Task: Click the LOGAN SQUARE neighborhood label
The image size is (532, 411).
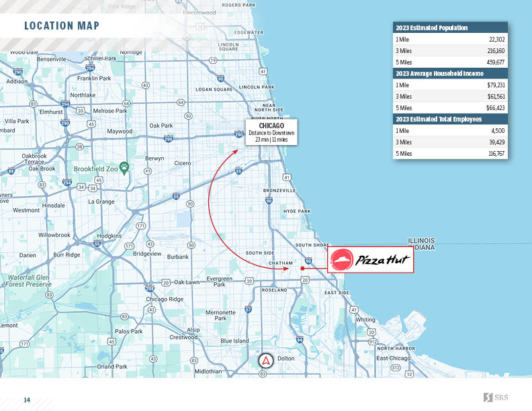Action: click(214, 89)
